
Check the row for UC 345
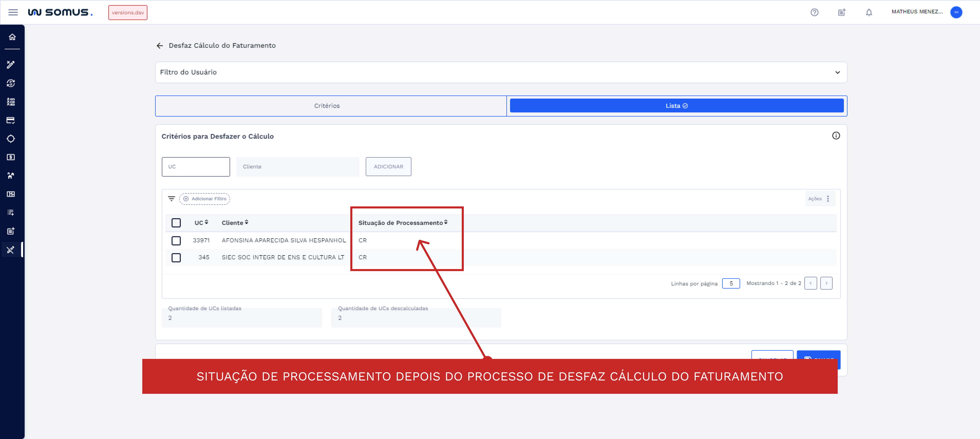(x=176, y=257)
